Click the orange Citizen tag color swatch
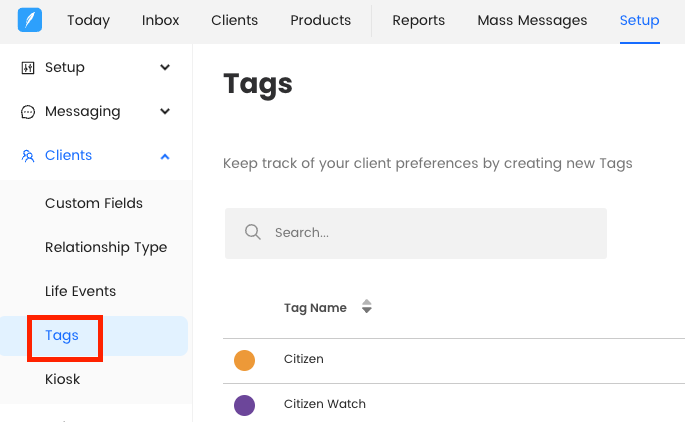 point(244,360)
